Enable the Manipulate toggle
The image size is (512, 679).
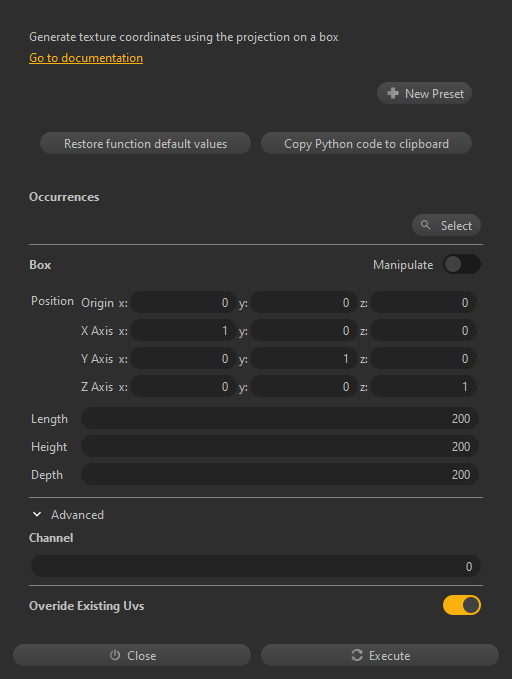[x=462, y=264]
